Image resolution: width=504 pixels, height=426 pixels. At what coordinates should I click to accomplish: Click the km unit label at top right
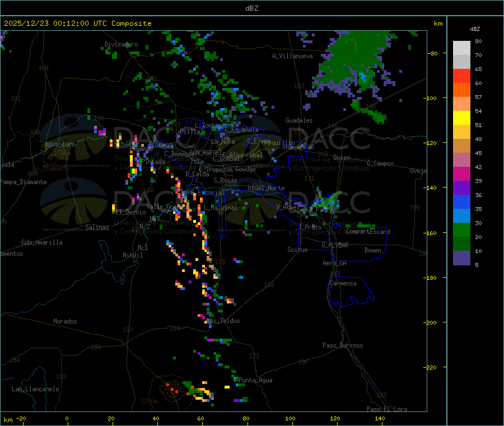(438, 24)
